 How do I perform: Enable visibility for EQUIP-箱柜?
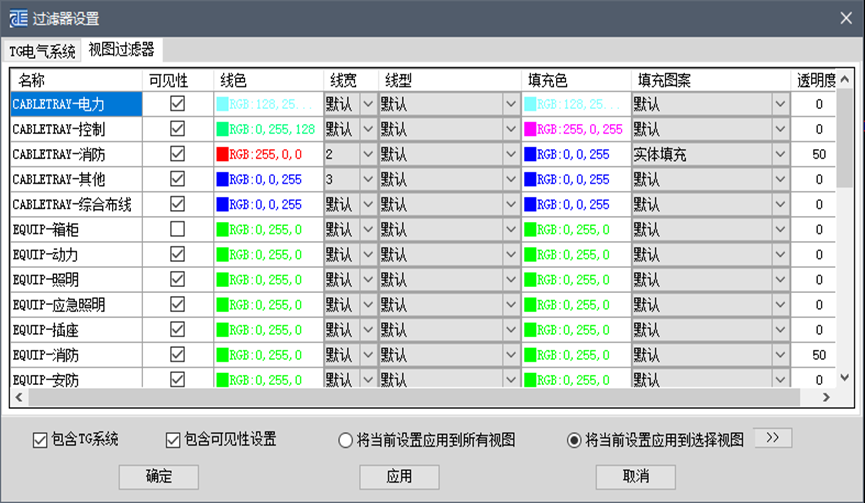click(178, 229)
